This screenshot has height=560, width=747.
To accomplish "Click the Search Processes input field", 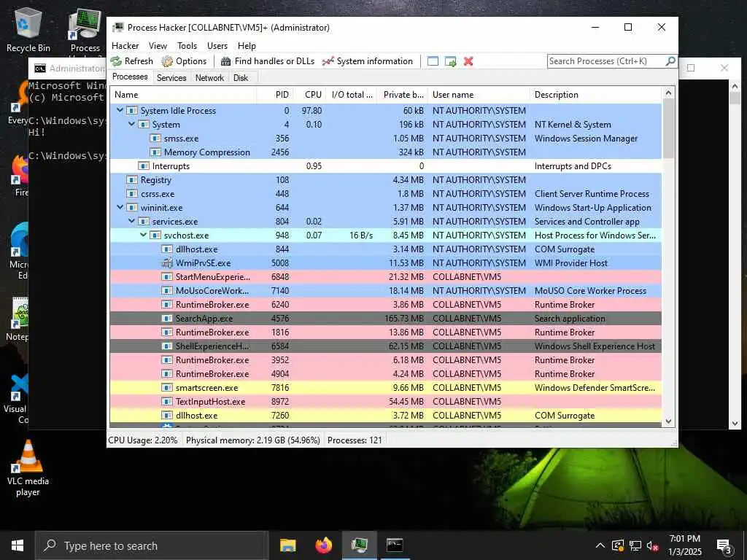I will [x=606, y=61].
